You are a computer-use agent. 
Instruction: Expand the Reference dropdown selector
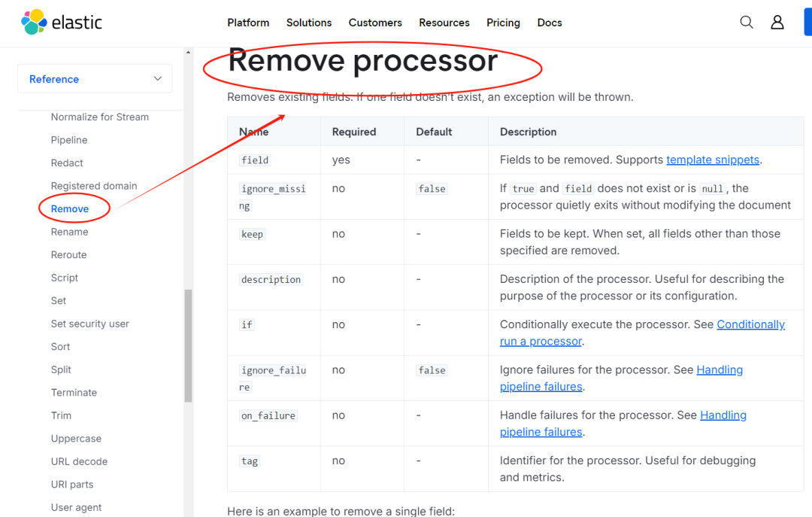click(95, 79)
